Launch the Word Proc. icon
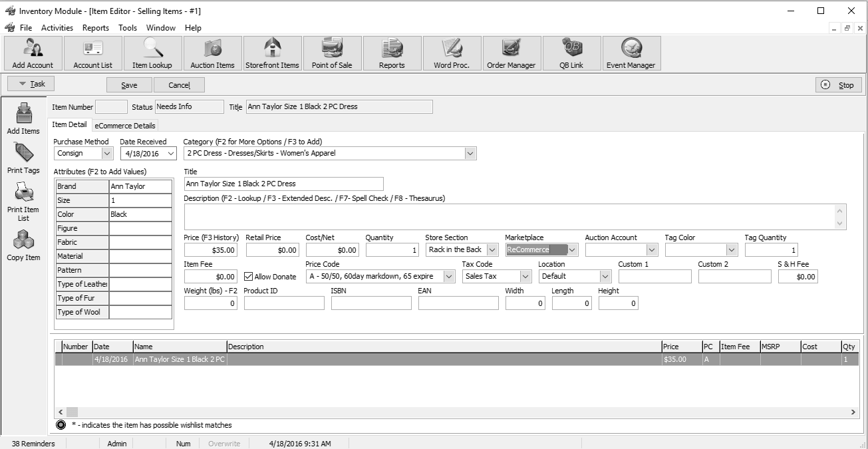 click(452, 53)
